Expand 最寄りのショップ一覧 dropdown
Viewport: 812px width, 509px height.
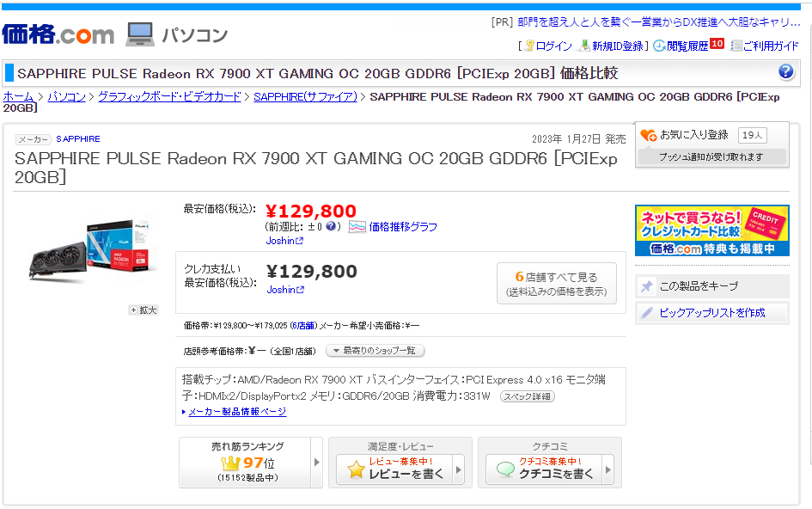tap(375, 351)
